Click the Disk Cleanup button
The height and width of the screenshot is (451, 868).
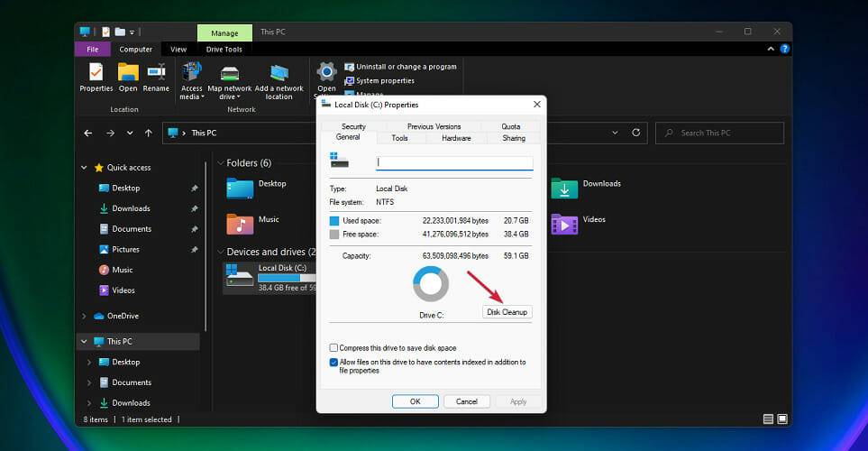507,312
